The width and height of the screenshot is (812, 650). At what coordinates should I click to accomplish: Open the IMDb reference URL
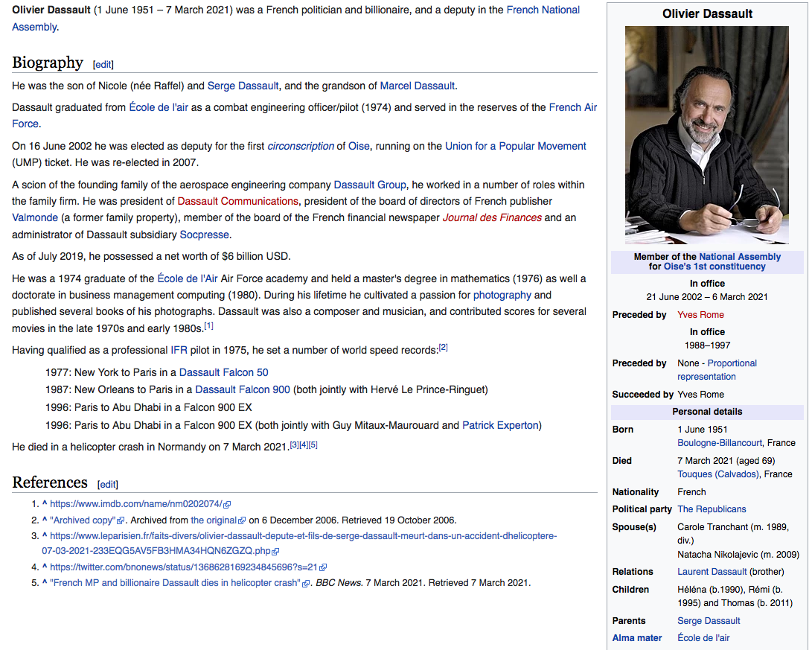pyautogui.click(x=135, y=504)
